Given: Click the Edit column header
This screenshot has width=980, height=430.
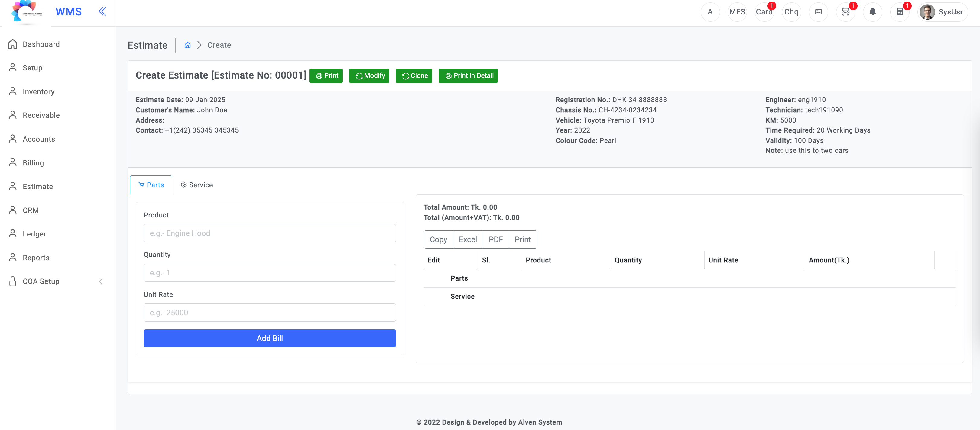Looking at the screenshot, I should click(450, 260).
